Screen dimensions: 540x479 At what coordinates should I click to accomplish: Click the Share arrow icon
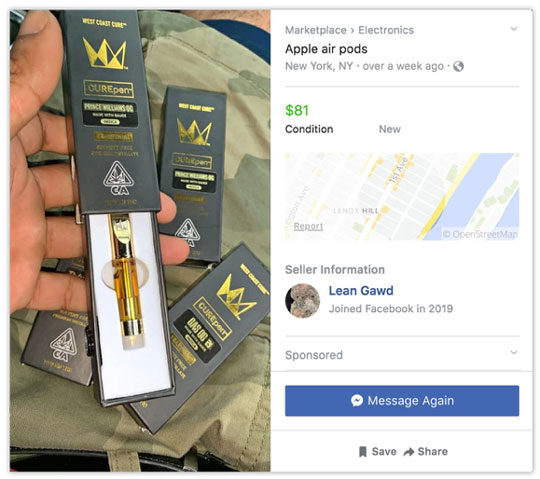[x=409, y=452]
